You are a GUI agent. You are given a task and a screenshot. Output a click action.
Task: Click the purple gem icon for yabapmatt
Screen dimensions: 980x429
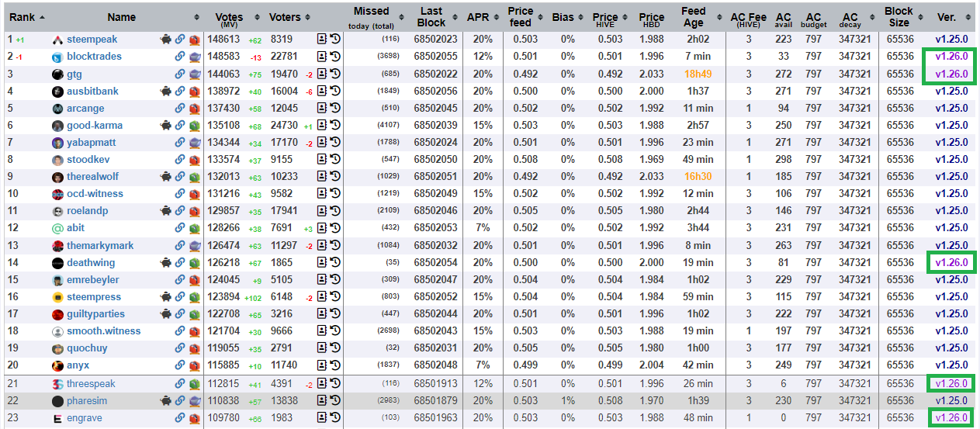tap(195, 142)
